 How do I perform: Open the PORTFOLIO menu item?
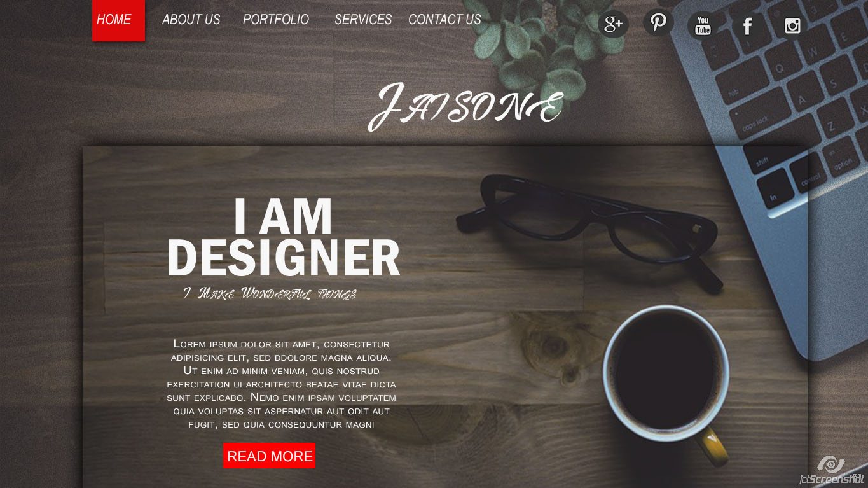click(276, 20)
